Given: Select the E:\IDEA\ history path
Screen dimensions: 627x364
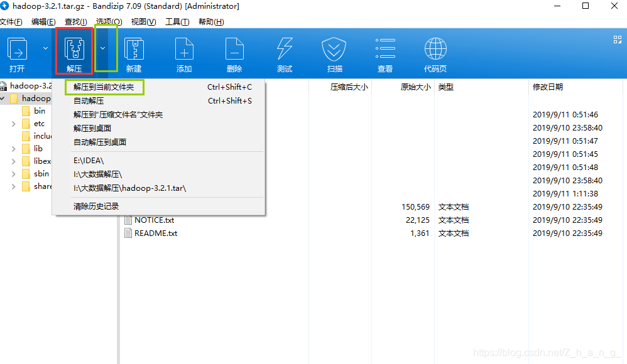Looking at the screenshot, I should tap(159, 161).
